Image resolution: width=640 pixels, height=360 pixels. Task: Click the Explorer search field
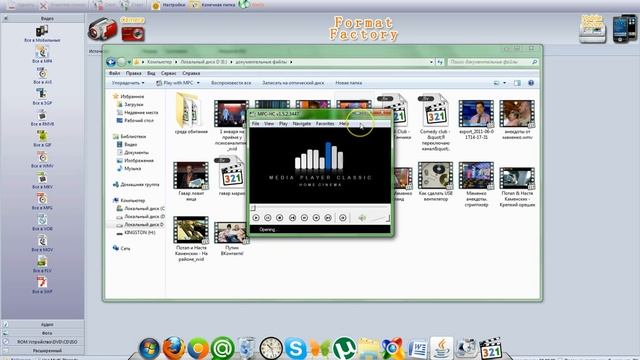point(493,62)
